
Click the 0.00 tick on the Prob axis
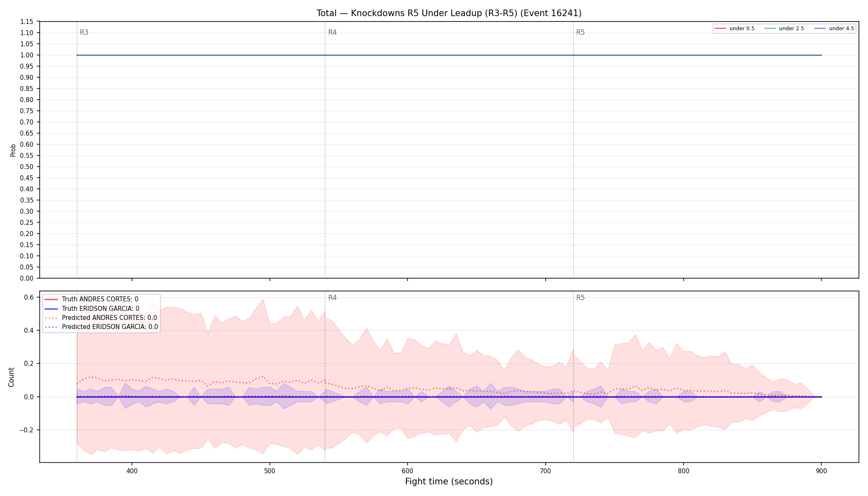pyautogui.click(x=27, y=278)
